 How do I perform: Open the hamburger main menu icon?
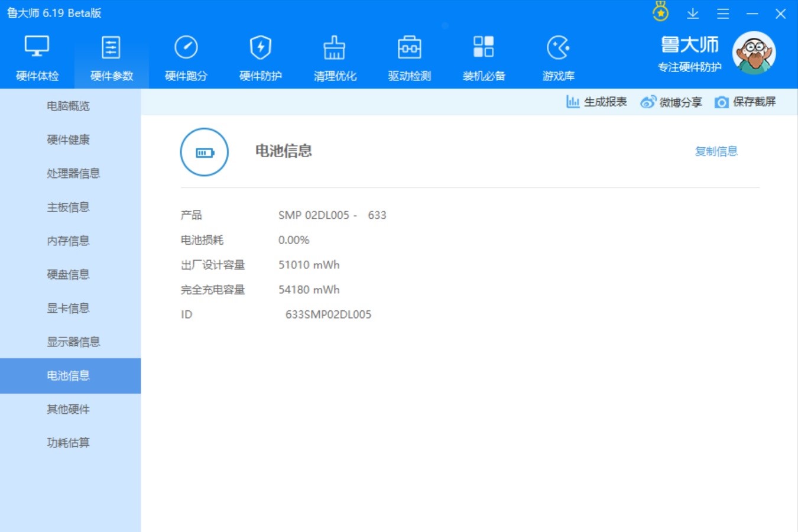(723, 14)
